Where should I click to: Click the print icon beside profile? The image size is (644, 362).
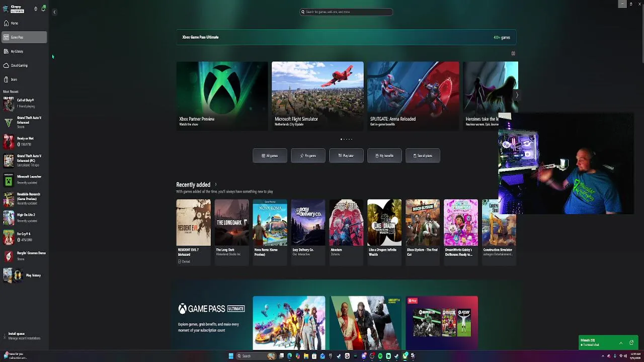click(36, 9)
